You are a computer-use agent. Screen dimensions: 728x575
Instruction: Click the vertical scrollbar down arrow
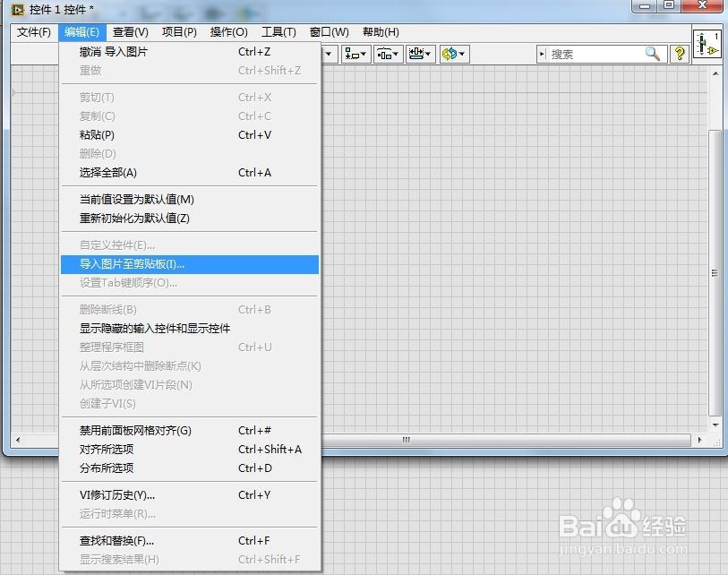point(715,425)
